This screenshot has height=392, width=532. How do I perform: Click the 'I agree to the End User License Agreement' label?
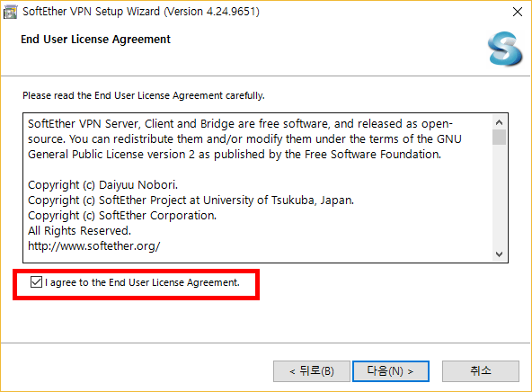[142, 282]
